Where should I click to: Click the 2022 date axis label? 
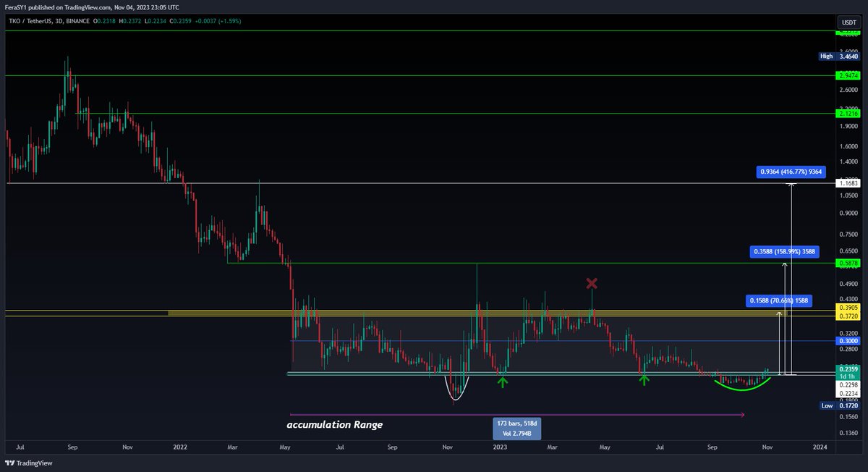click(x=180, y=447)
